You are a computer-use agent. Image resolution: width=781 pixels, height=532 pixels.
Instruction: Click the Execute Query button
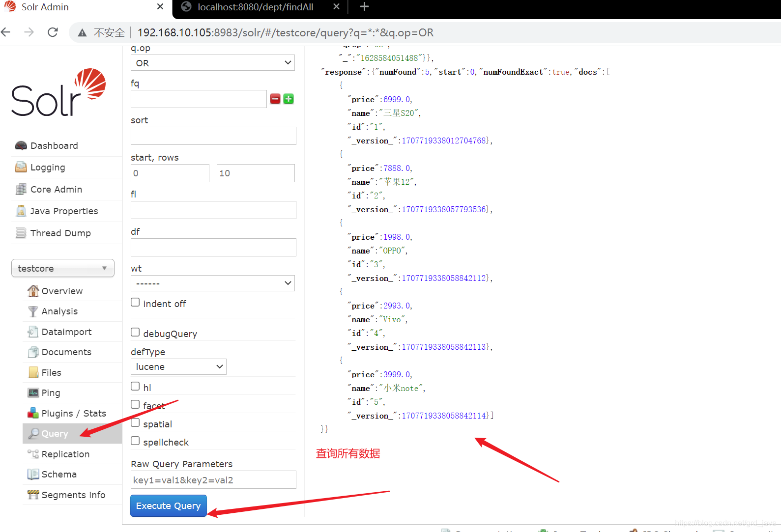[x=169, y=505]
